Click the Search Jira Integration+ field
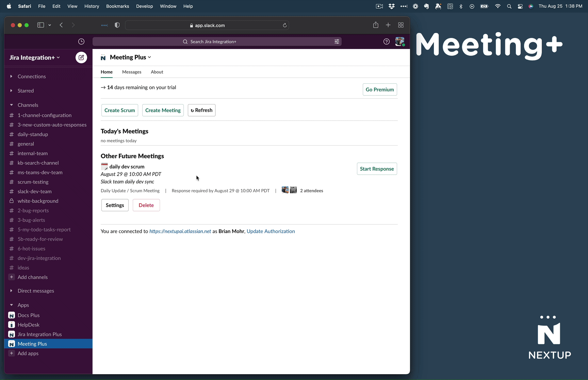 (217, 41)
